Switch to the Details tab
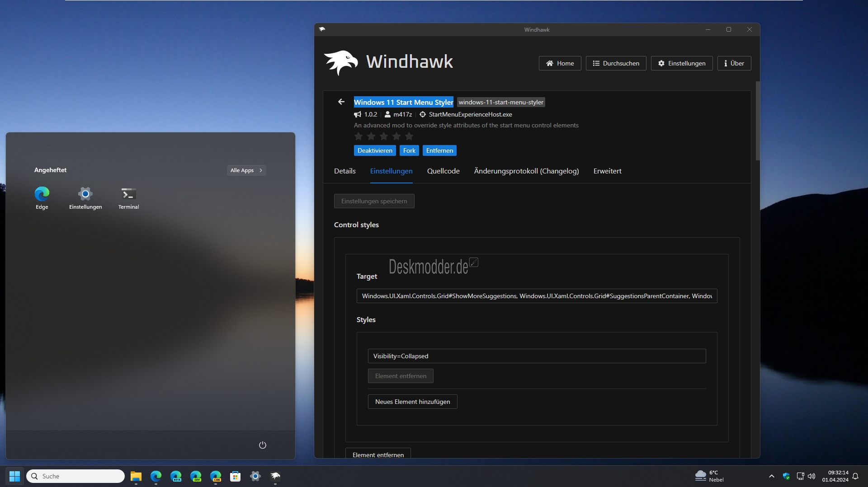 click(x=345, y=171)
